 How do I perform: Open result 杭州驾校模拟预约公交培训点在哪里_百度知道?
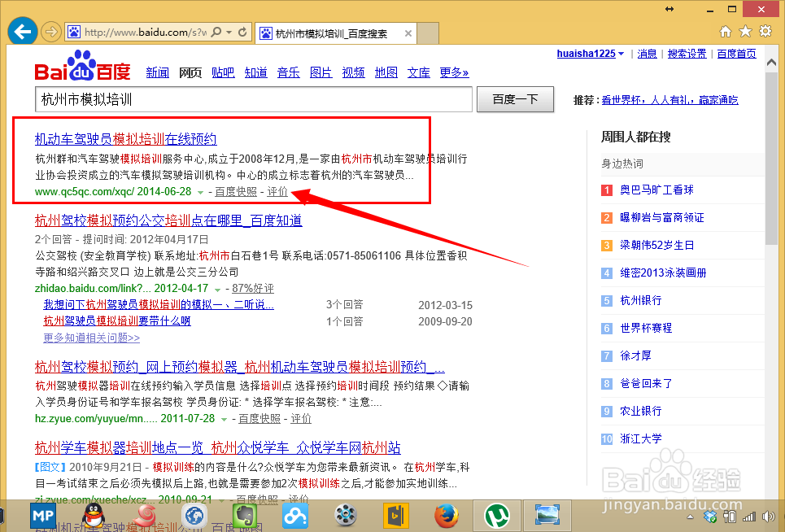tap(168, 220)
